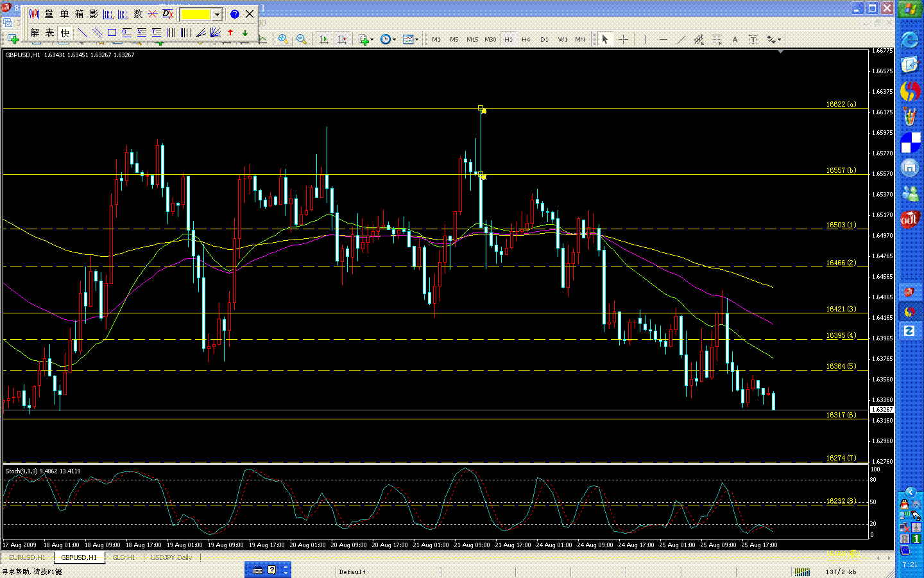The height and width of the screenshot is (578, 924).
Task: Click the DX icon in floating toolbar
Action: [x=167, y=14]
